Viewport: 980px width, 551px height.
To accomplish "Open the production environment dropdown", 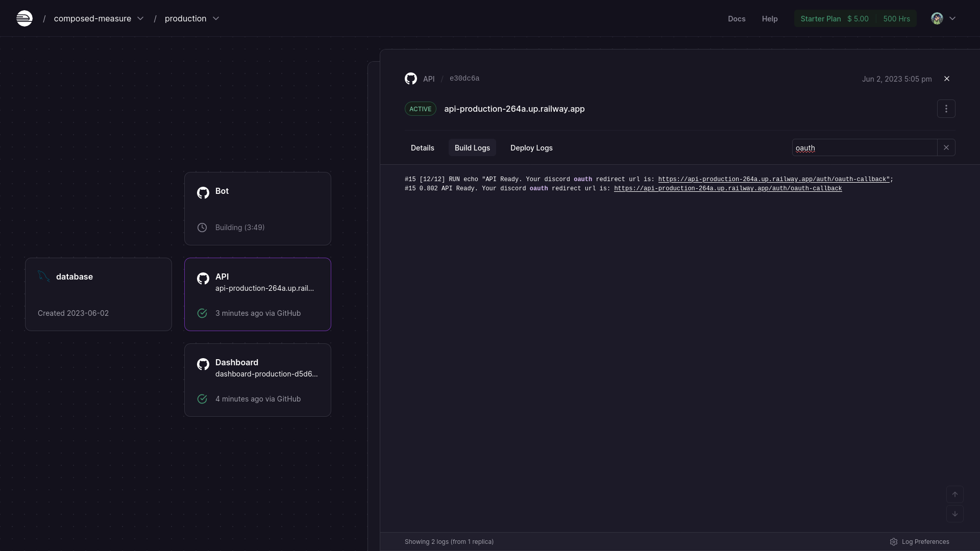I will [216, 18].
